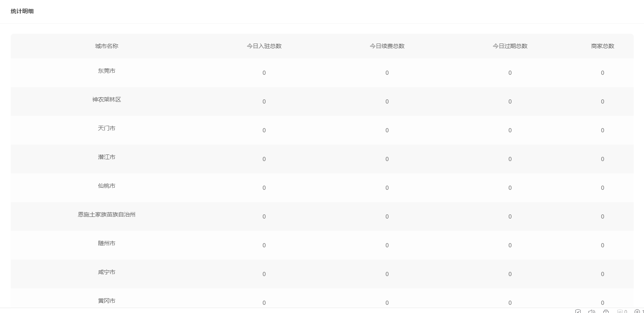Click the shield checkmark status bar icon
The height and width of the screenshot is (313, 644).
tap(578, 311)
